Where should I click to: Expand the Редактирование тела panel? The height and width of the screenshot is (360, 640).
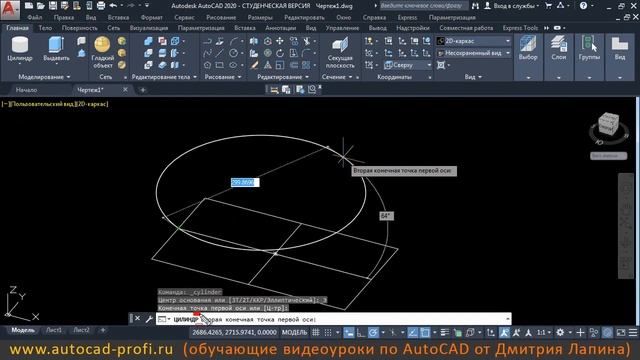164,77
